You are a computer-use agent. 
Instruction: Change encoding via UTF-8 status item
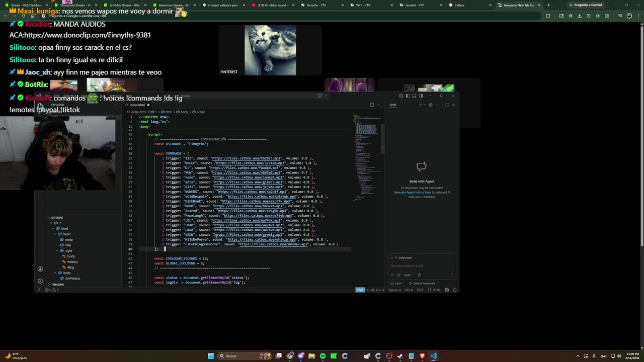point(409,290)
